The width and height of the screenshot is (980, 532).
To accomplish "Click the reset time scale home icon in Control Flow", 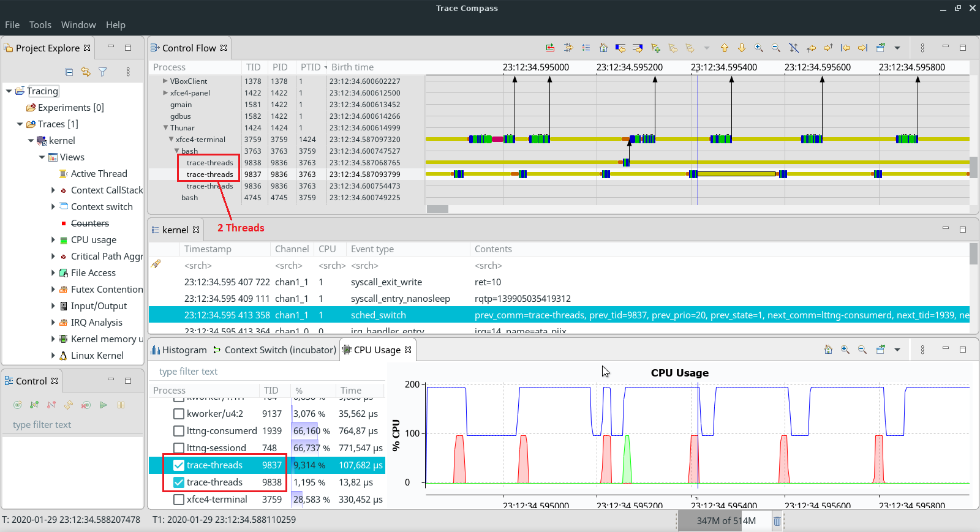I will click(x=603, y=48).
